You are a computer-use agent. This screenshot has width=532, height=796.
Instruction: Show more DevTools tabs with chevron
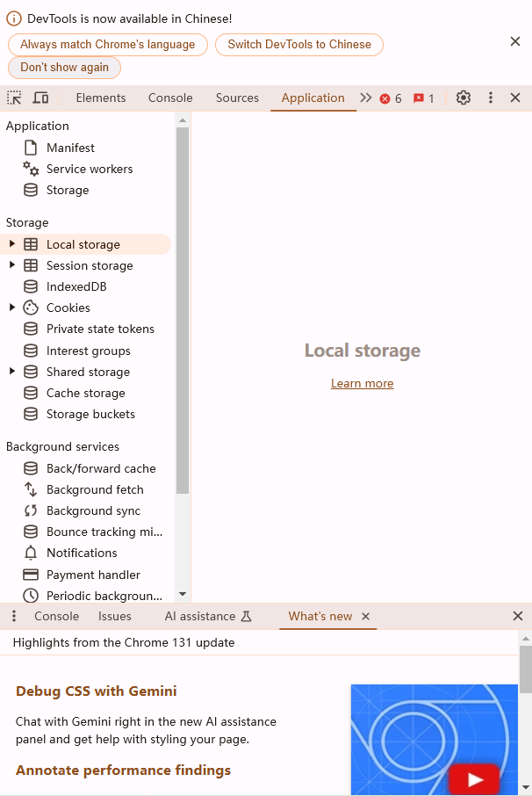[366, 98]
